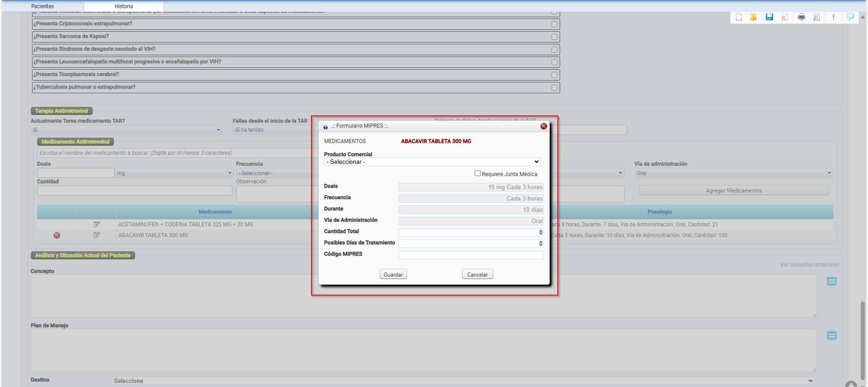Click the red exclamation mark icon
868x387 pixels.
tap(833, 17)
